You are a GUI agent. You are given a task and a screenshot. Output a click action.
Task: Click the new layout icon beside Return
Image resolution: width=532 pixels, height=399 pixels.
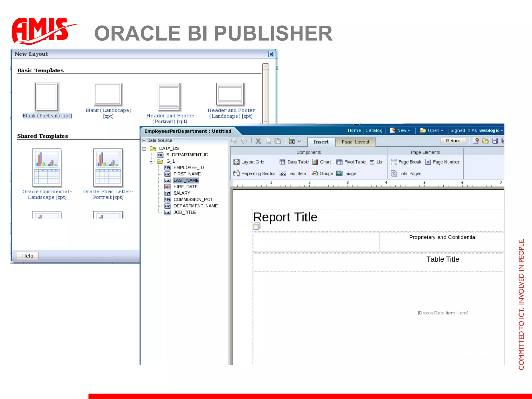point(476,141)
